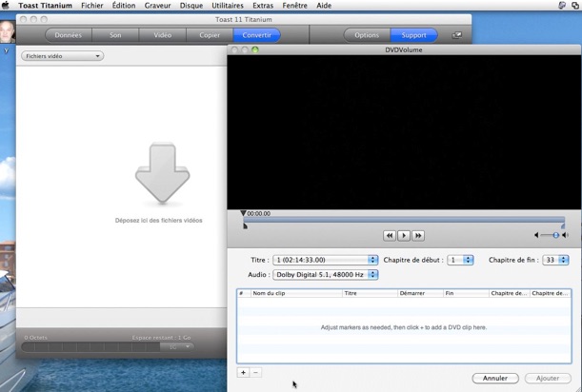
Task: Open the Utilitaires menu
Action: (x=228, y=6)
